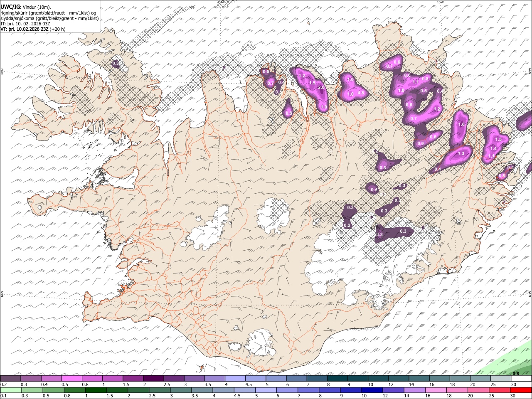
Task: Pick purple-scale swatch between 3.5 and 4
Action: [x=214, y=379]
